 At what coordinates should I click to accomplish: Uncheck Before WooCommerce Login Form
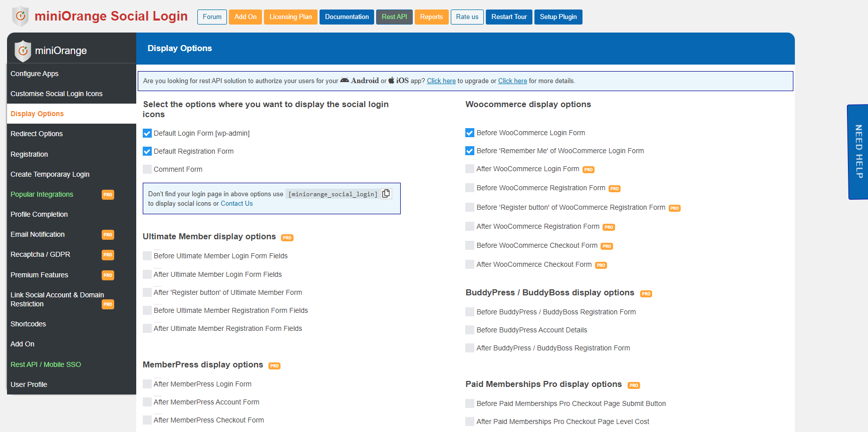470,133
